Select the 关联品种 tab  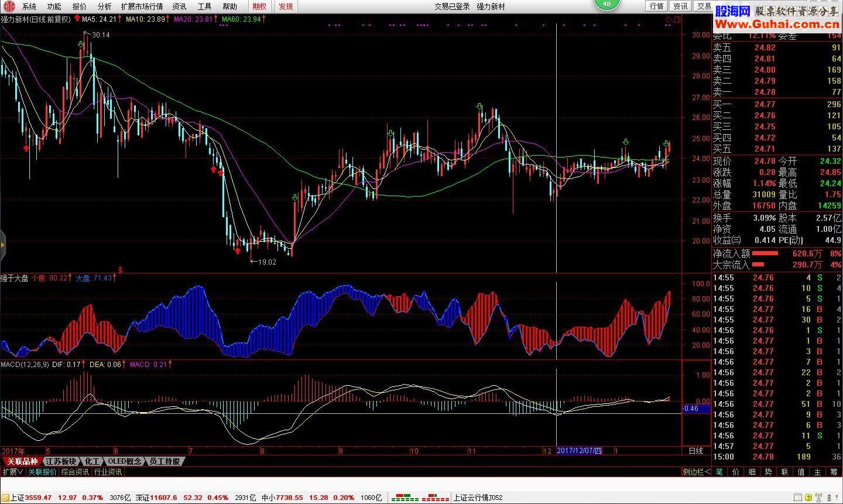(x=22, y=461)
